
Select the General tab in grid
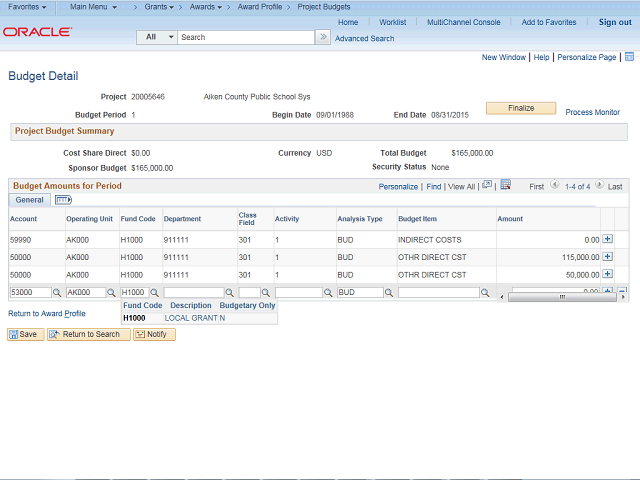pyautogui.click(x=29, y=200)
